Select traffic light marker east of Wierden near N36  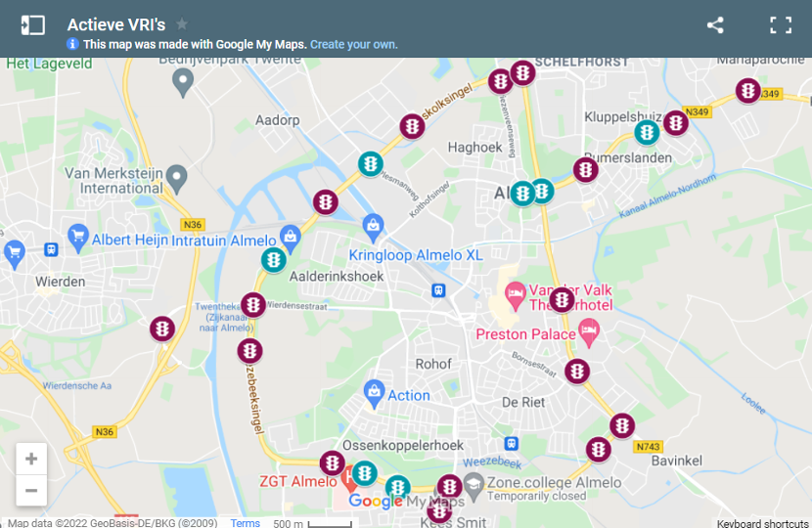coord(162,329)
